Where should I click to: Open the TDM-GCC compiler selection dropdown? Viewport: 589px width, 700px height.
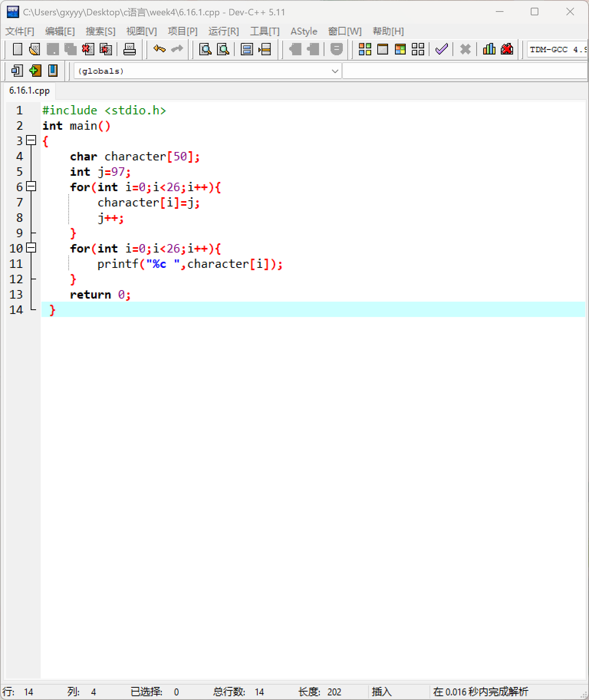557,50
